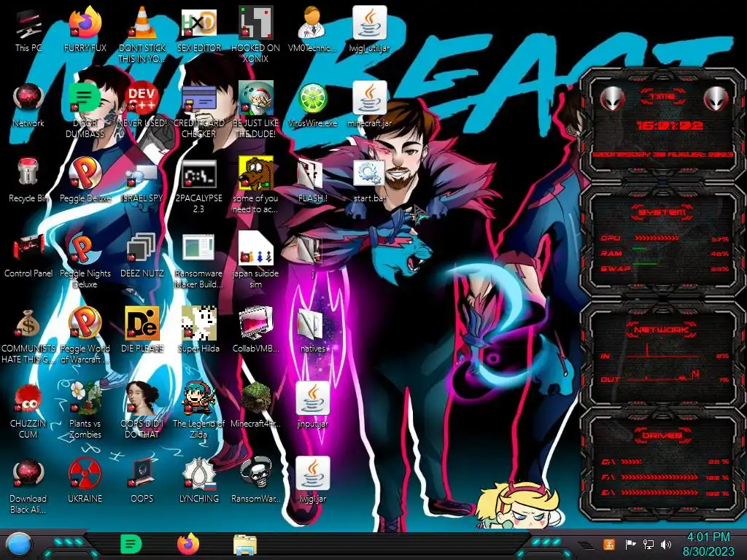
Task: Click the DRIVES widget header
Action: pos(662,435)
